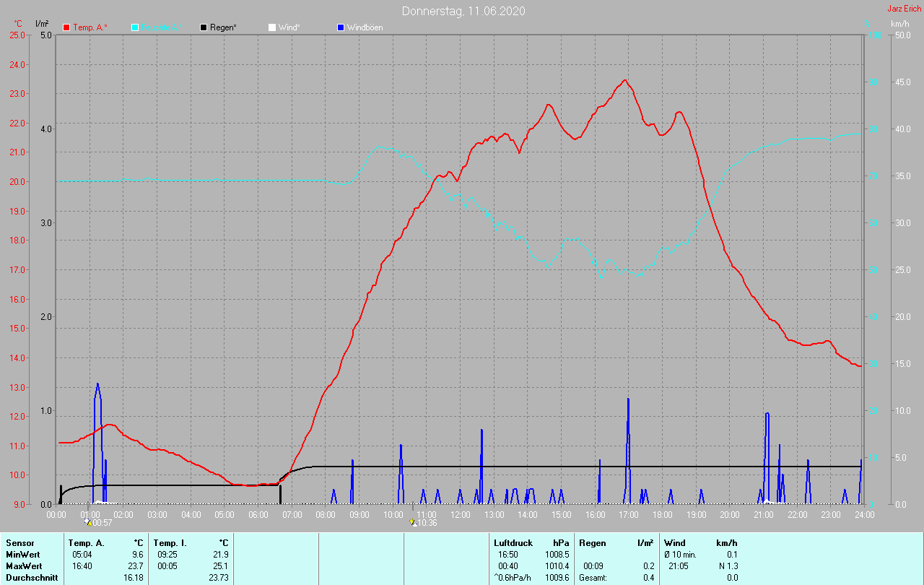Click the weather icon at 10:36
Image resolution: width=924 pixels, height=585 pixels.
[x=412, y=522]
